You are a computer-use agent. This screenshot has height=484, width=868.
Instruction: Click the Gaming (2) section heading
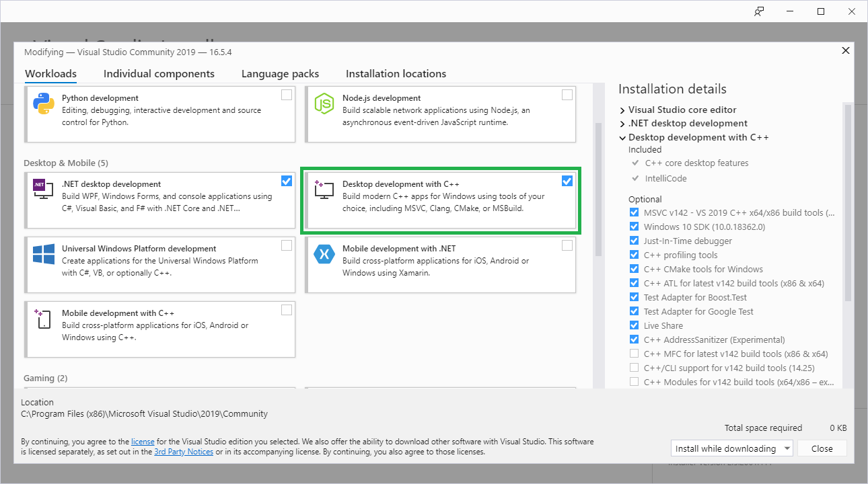pos(46,378)
